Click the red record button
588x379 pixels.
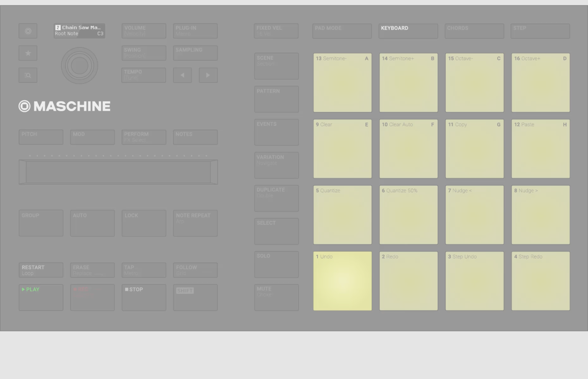pos(92,298)
